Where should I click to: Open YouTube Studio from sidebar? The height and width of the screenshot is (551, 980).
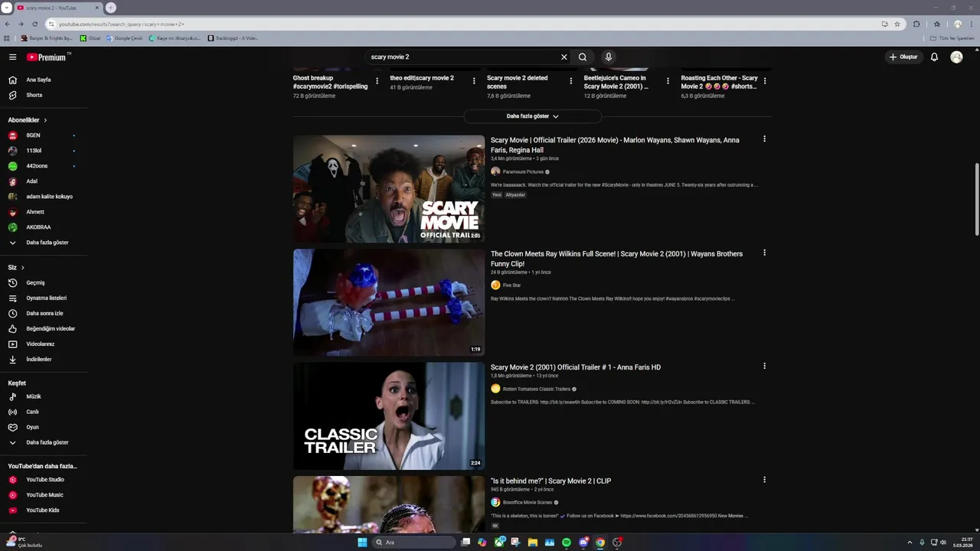[x=44, y=480]
